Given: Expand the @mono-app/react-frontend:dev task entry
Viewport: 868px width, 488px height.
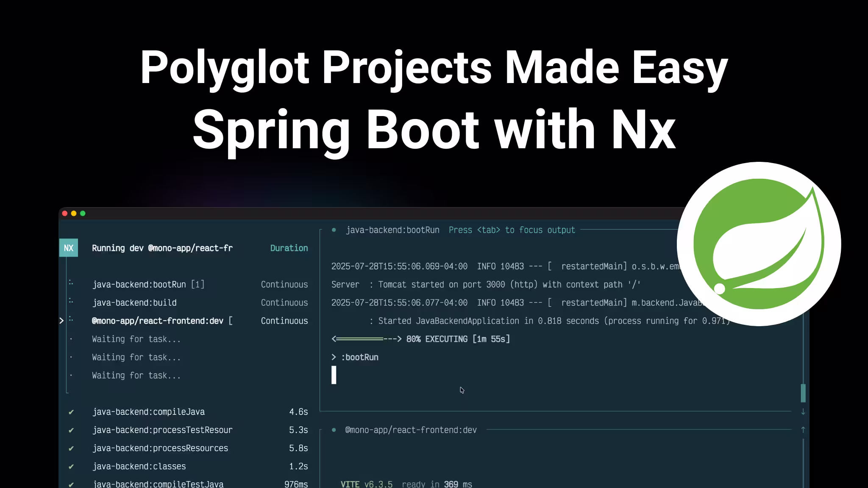Looking at the screenshot, I should click(x=161, y=321).
